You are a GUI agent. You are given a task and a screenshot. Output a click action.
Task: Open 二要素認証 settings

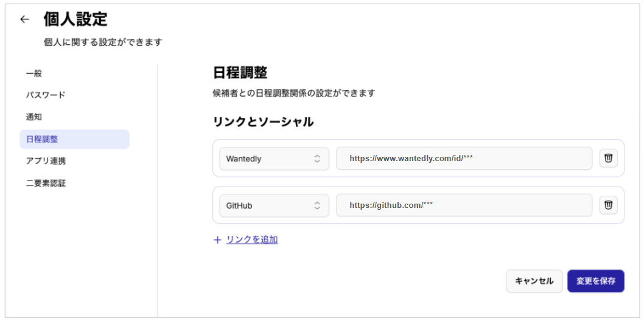coord(46,183)
